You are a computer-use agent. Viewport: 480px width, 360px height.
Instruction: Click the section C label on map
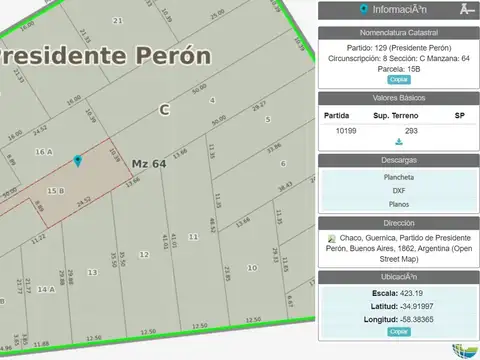[165, 110]
